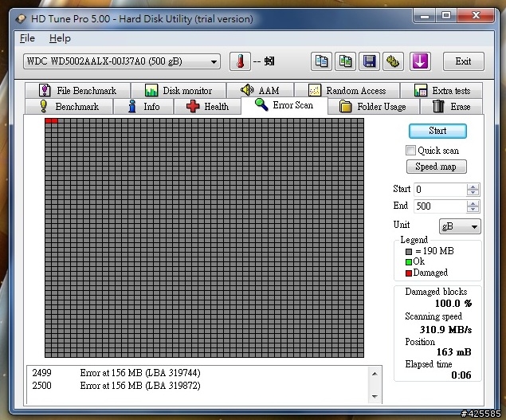Viewport: 506px width, 420px height.
Task: Open the WDC drive selection dropdown
Action: 122,61
